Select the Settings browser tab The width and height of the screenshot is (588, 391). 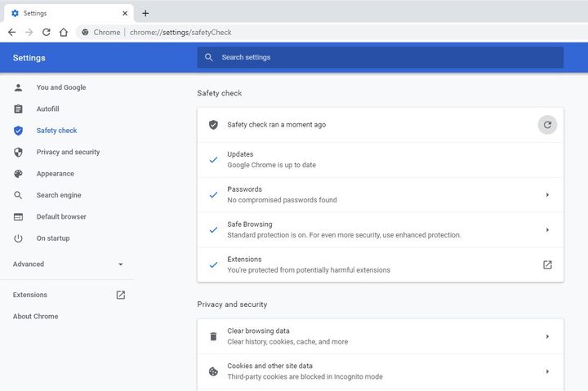click(x=69, y=13)
